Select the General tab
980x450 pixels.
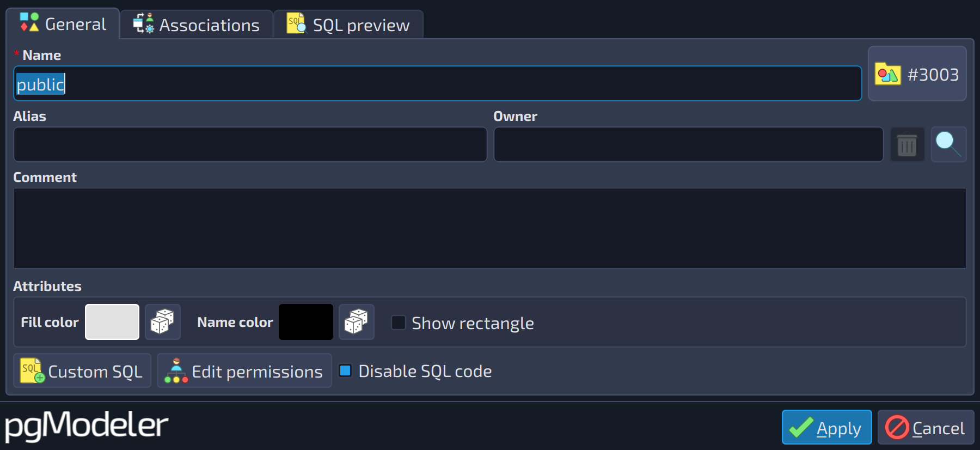click(63, 23)
